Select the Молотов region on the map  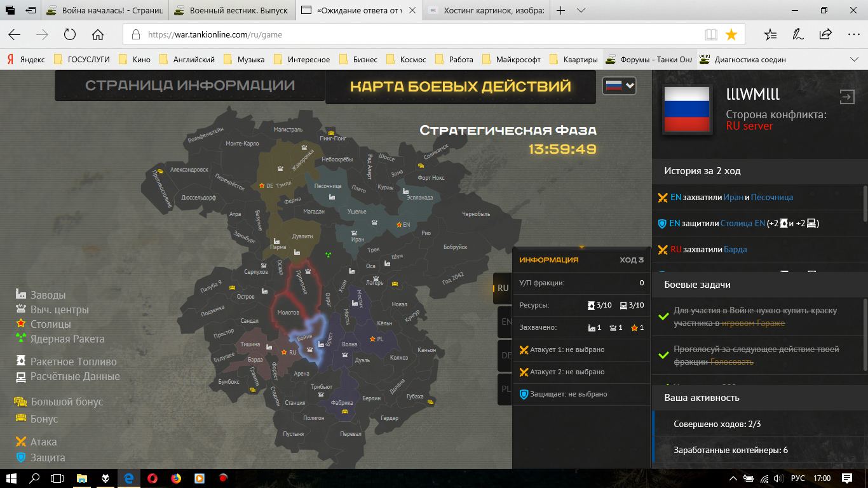click(x=288, y=313)
